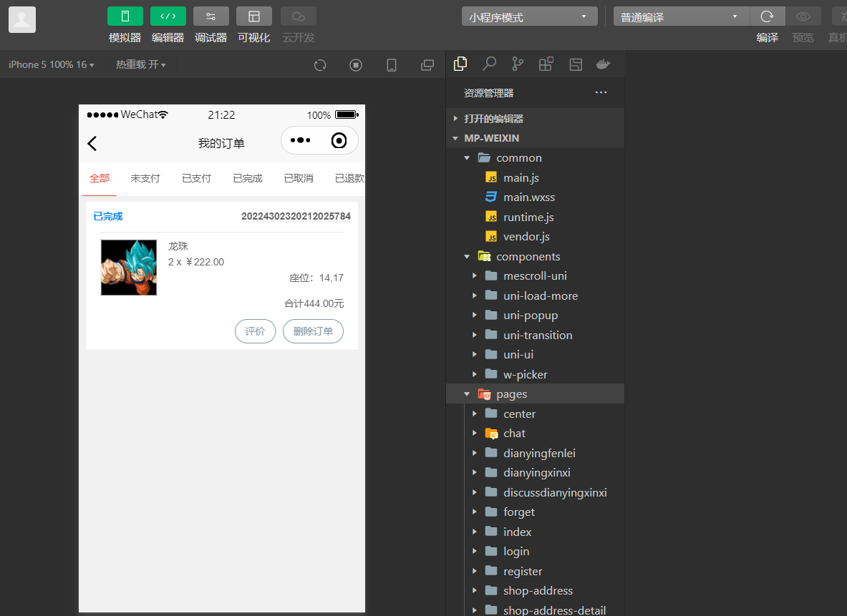Open the mini program mode dropdown
The width and height of the screenshot is (847, 616).
(529, 16)
